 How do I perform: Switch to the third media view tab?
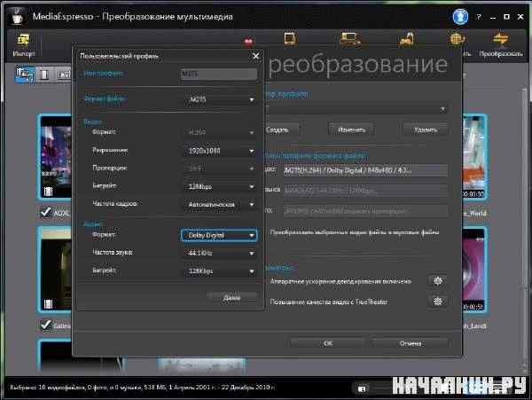pos(64,75)
